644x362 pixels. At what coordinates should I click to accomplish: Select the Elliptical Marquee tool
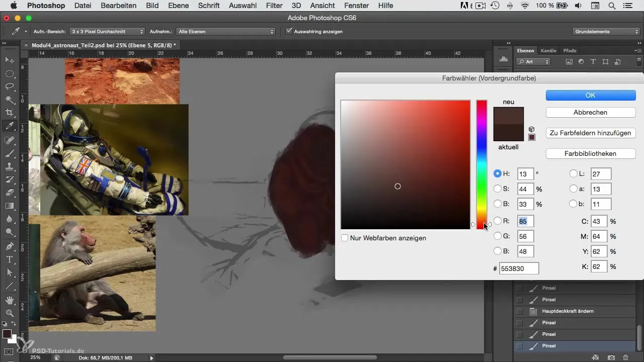click(10, 73)
